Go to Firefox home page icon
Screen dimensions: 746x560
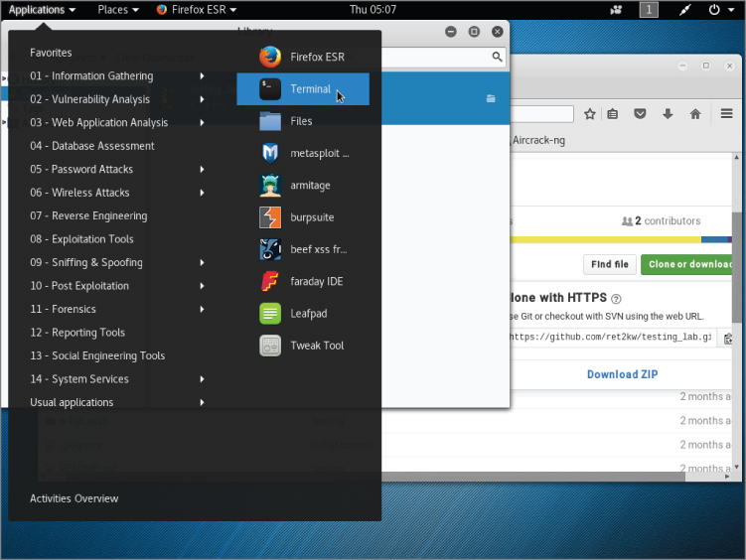tap(695, 114)
